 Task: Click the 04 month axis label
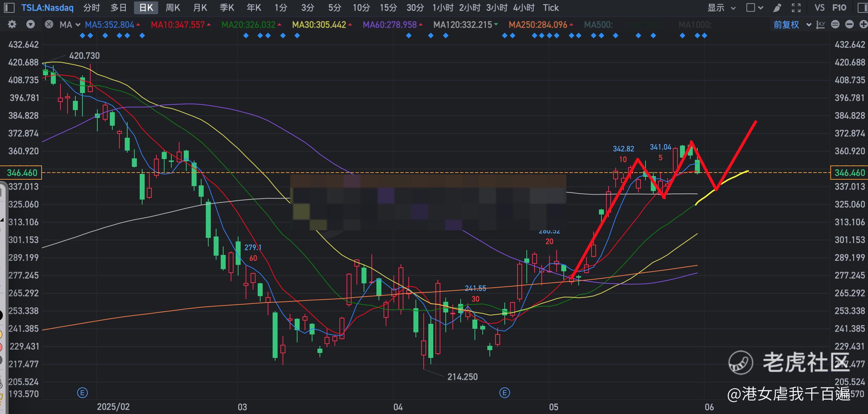[398, 407]
